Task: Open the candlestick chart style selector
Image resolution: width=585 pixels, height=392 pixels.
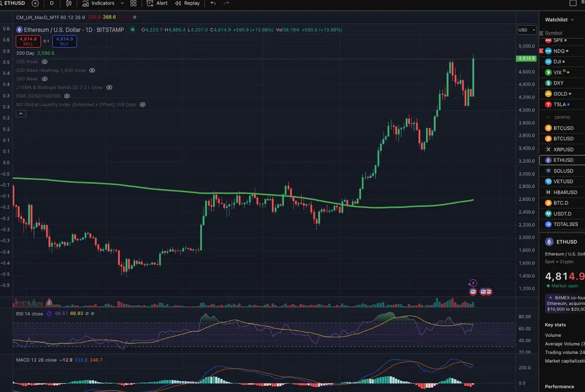Action: pos(69,3)
